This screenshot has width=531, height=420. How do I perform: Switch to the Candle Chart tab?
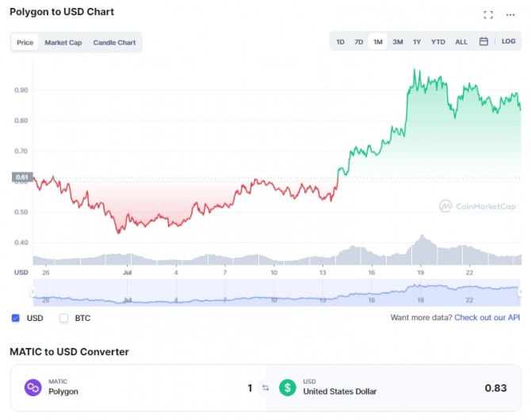coord(114,43)
